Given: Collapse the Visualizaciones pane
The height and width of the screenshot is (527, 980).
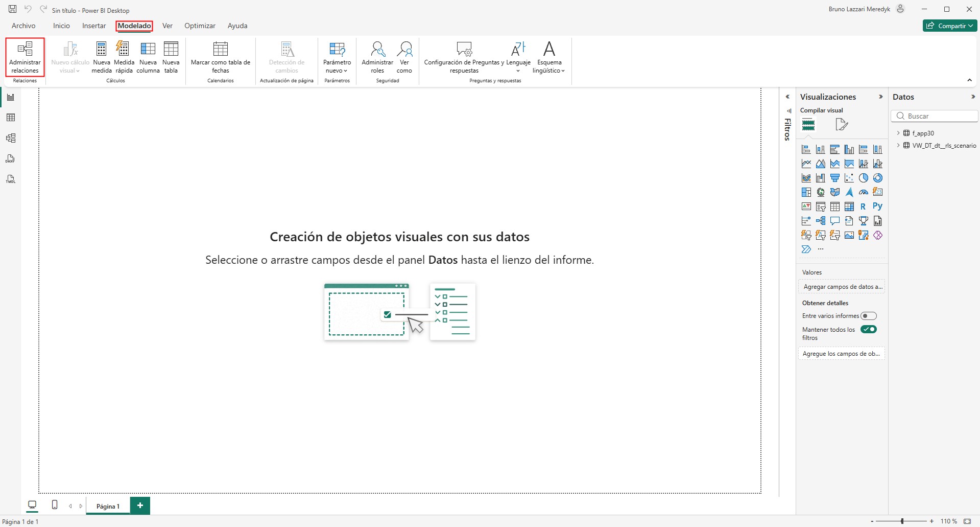Looking at the screenshot, I should [x=880, y=97].
